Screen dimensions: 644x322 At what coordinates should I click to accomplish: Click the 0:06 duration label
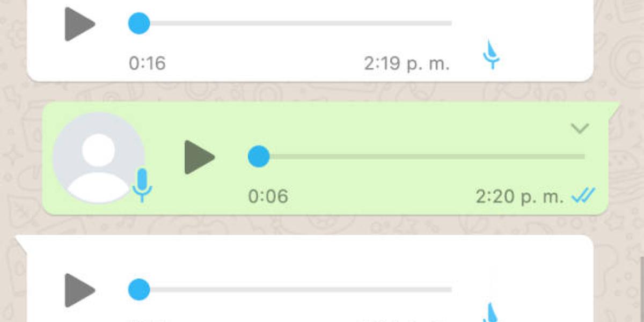pos(268,196)
